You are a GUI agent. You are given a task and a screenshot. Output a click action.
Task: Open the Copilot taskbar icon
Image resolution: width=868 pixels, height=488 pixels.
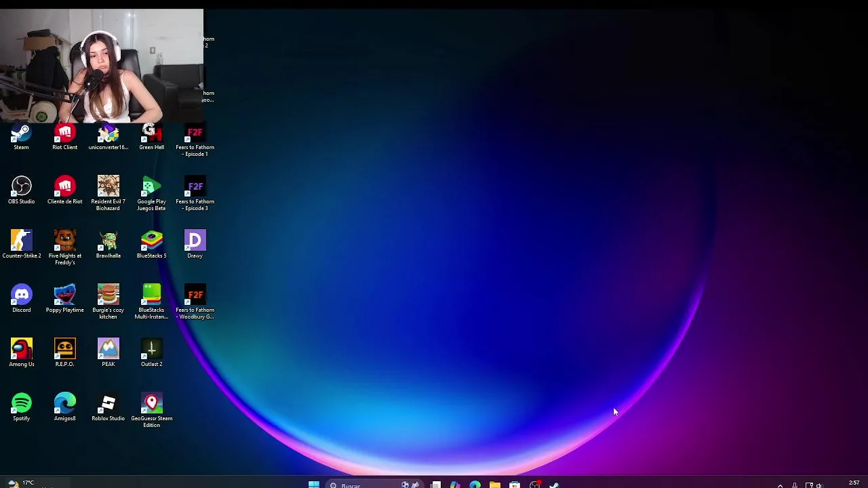point(455,485)
